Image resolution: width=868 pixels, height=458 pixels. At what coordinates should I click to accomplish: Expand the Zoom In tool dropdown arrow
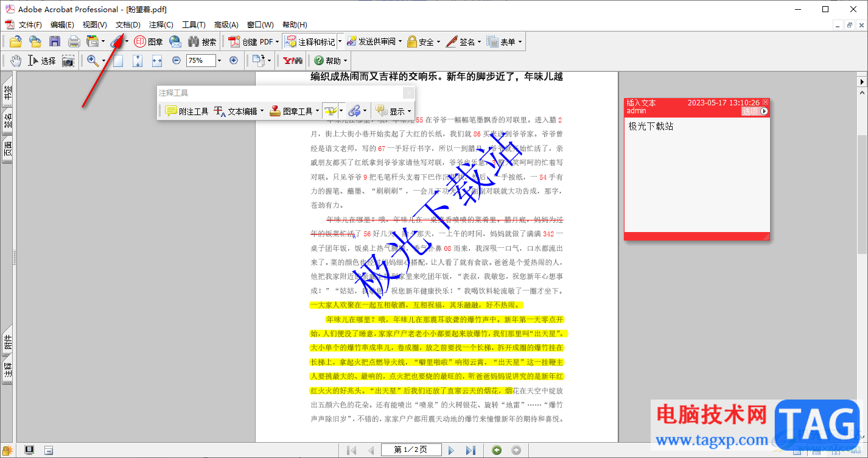click(103, 61)
